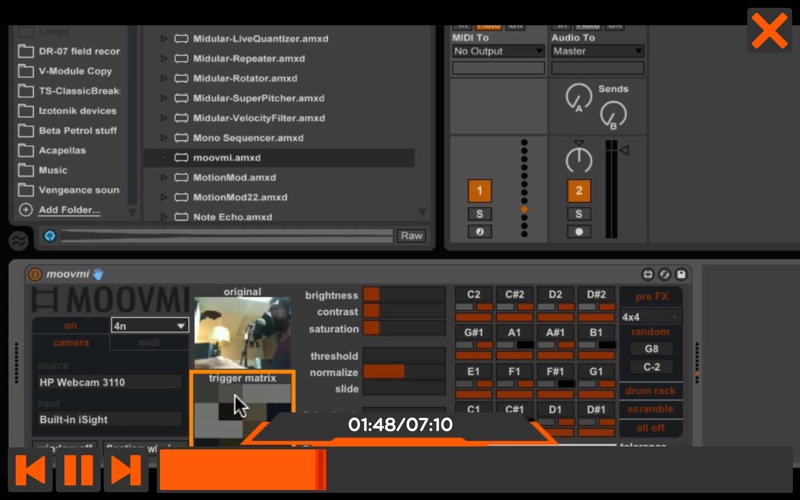Open Add Folder... link

(69, 210)
